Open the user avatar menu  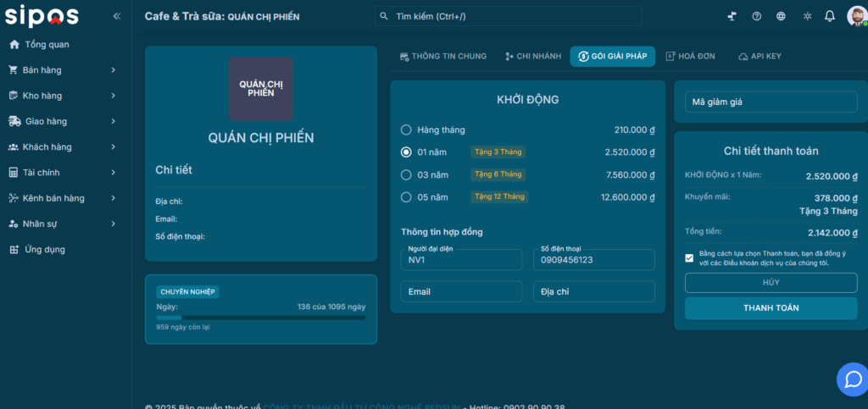pos(856,16)
